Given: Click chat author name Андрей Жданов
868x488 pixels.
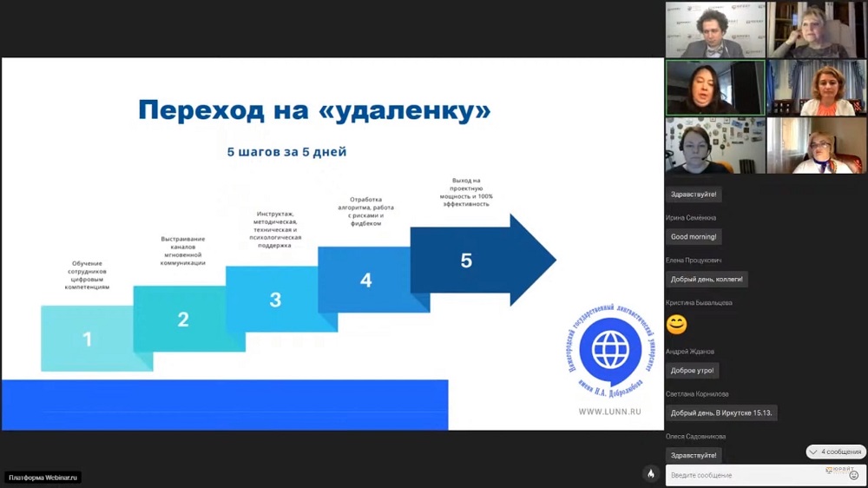Looking at the screenshot, I should [690, 352].
